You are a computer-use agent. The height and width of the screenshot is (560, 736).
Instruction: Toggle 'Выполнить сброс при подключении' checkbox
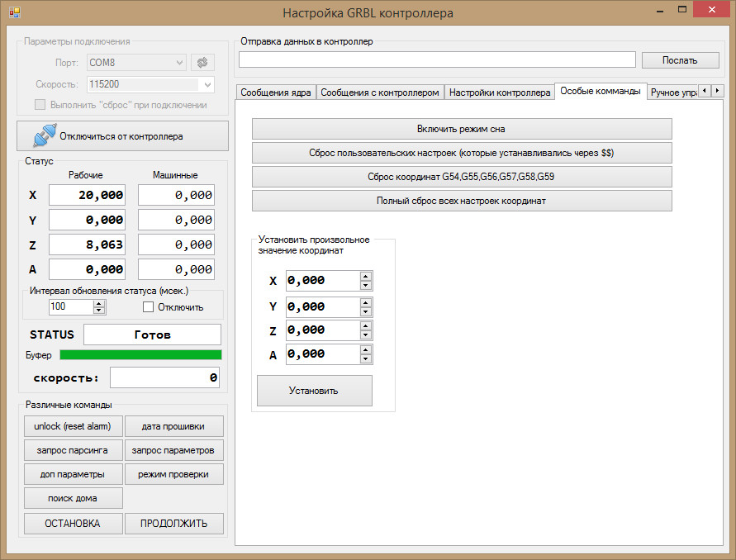pyautogui.click(x=40, y=105)
